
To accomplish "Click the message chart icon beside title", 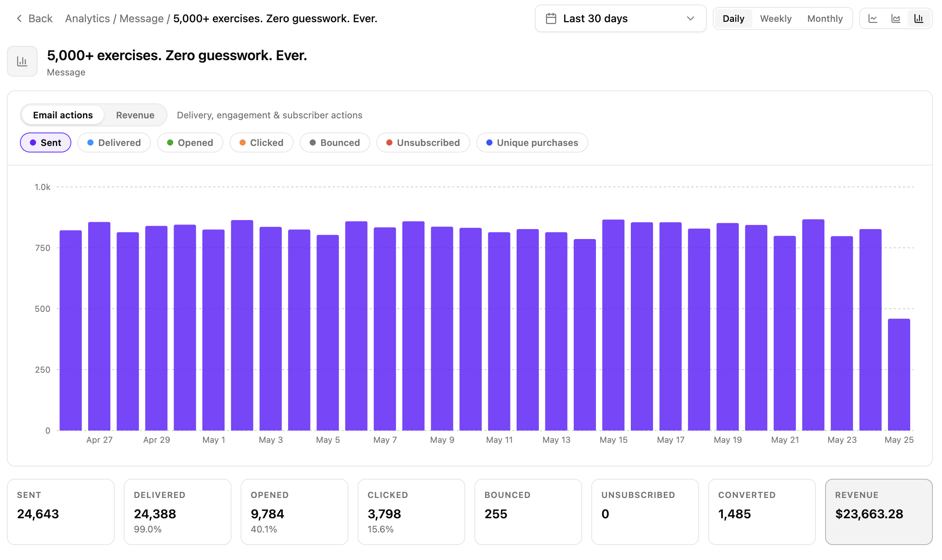I will (22, 61).
